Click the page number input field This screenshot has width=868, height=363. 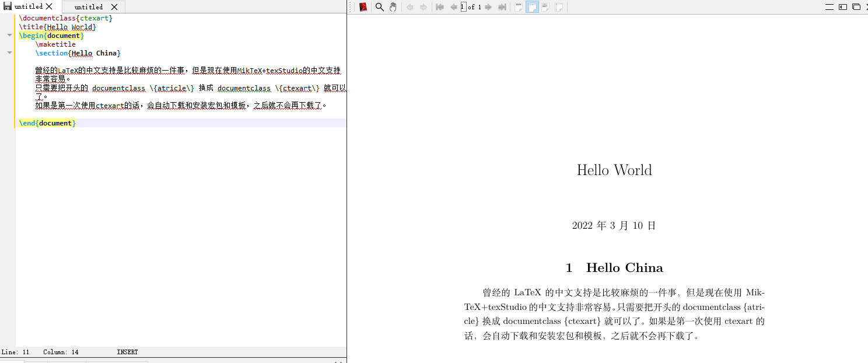point(463,7)
